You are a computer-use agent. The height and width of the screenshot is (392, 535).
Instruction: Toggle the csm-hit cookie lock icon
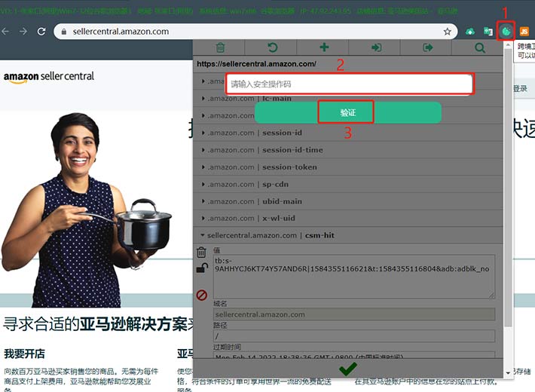coord(202,268)
